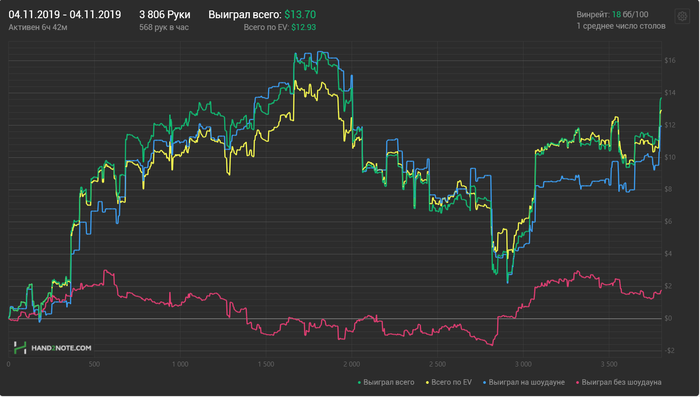Click the 3 500 x-axis label
Image resolution: width=700 pixels, height=397 pixels.
(608, 364)
